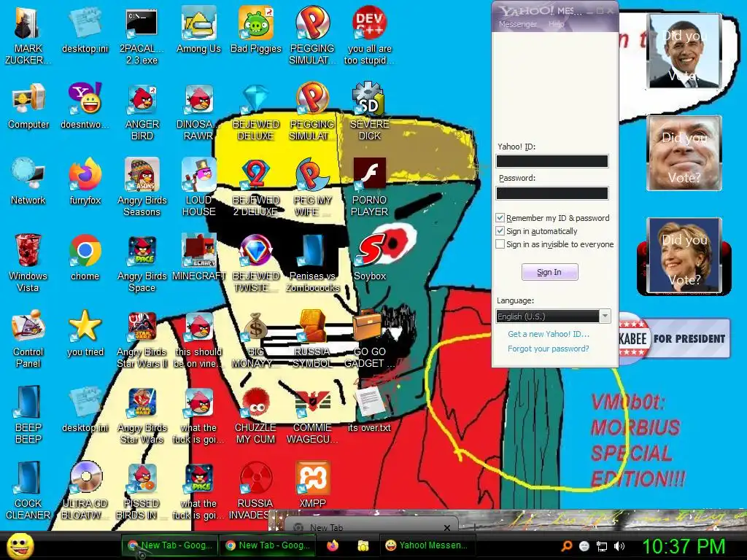Image resolution: width=747 pixels, height=560 pixels.
Task: Open BEJEWED DELUXE diamond icon
Action: click(x=256, y=111)
